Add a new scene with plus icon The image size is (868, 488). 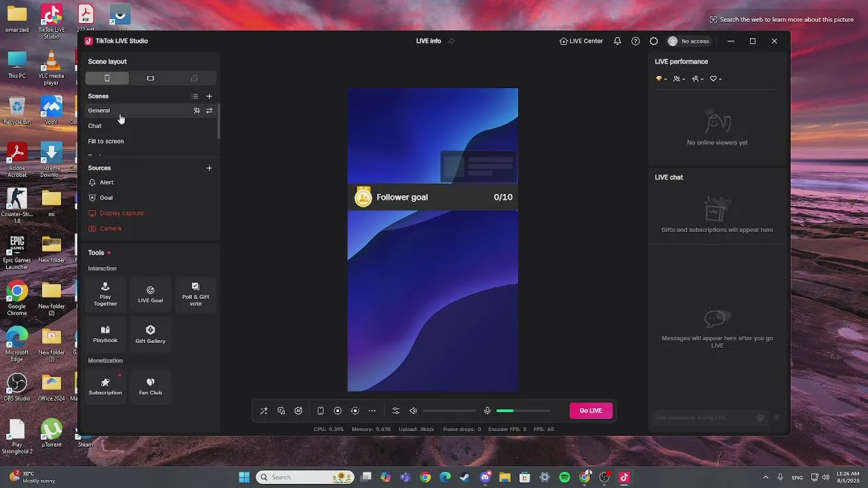tap(210, 96)
